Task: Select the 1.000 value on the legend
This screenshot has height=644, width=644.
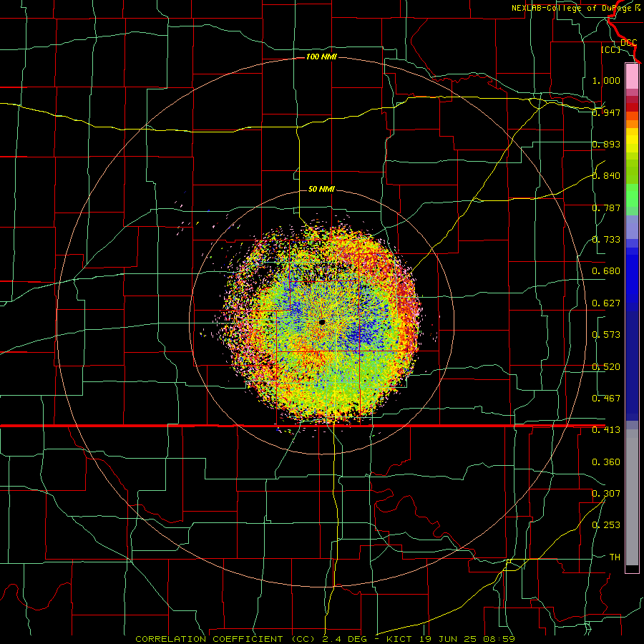Action: [606, 80]
